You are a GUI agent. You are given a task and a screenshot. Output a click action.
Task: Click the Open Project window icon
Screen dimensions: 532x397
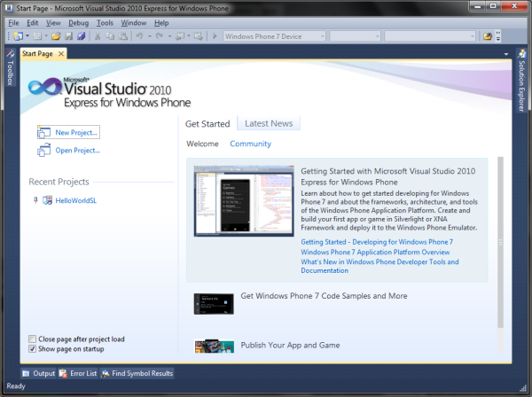[x=43, y=150]
